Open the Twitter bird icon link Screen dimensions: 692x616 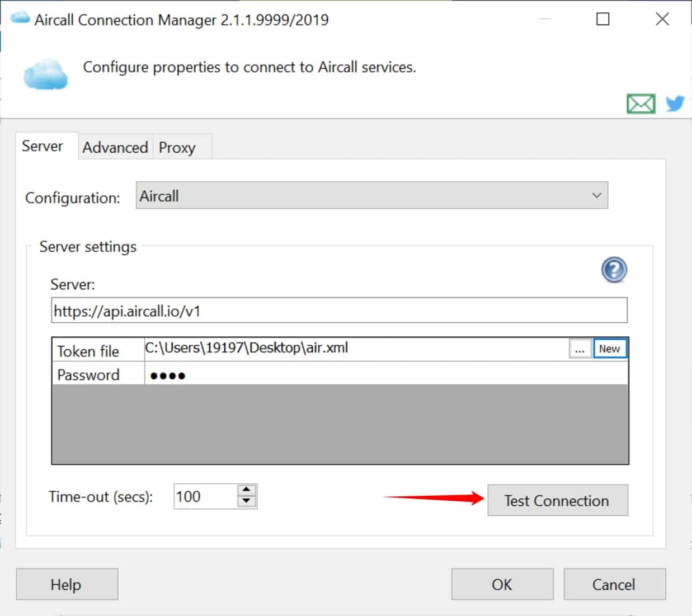(675, 104)
